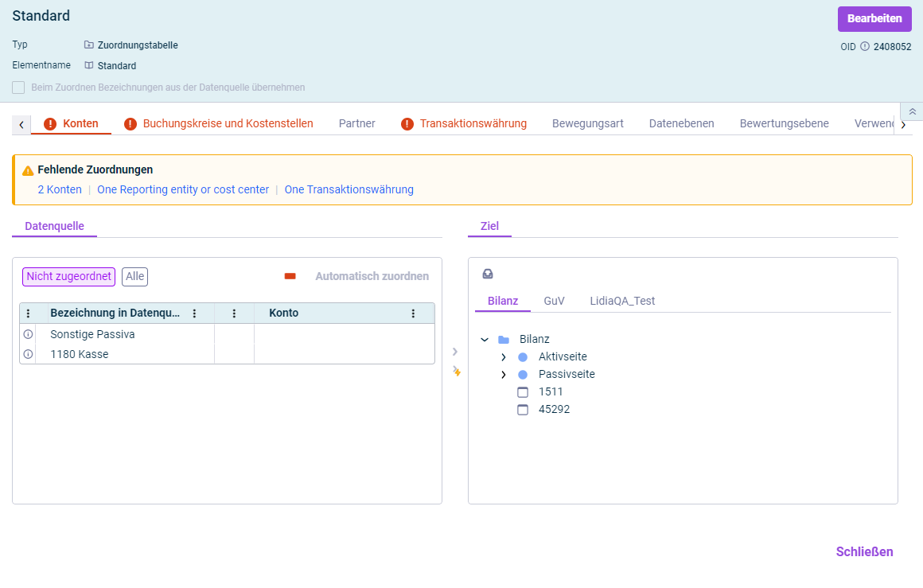Switch filter to Alle

(x=134, y=276)
